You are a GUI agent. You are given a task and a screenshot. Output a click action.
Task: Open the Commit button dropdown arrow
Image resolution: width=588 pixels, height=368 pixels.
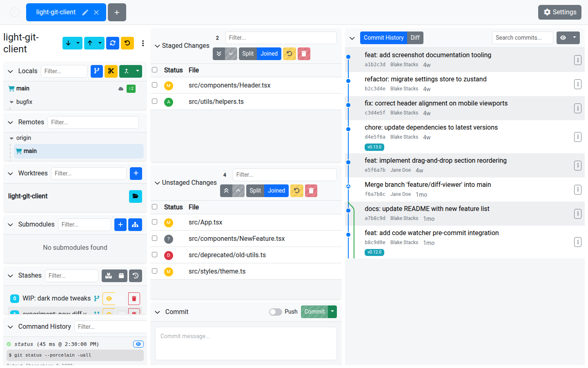[x=333, y=312]
